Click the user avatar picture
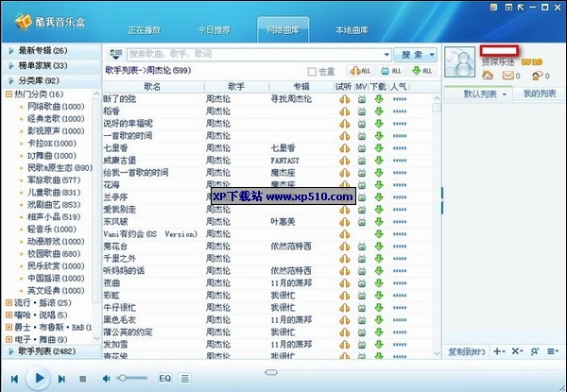 [459, 61]
